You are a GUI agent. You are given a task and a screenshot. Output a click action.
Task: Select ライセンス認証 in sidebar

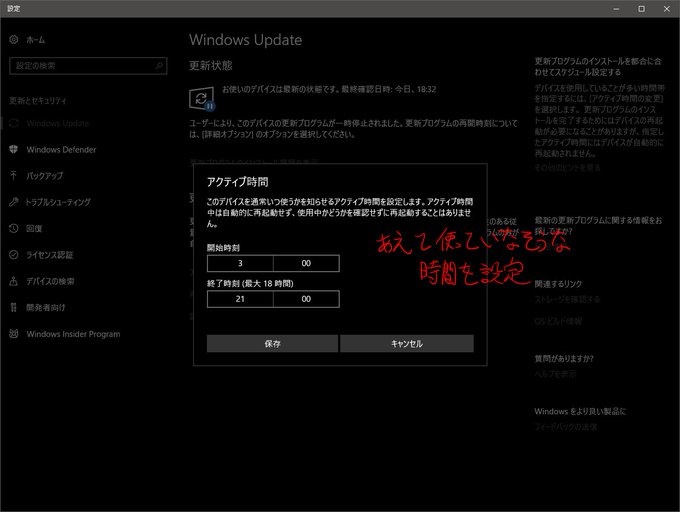(50, 255)
